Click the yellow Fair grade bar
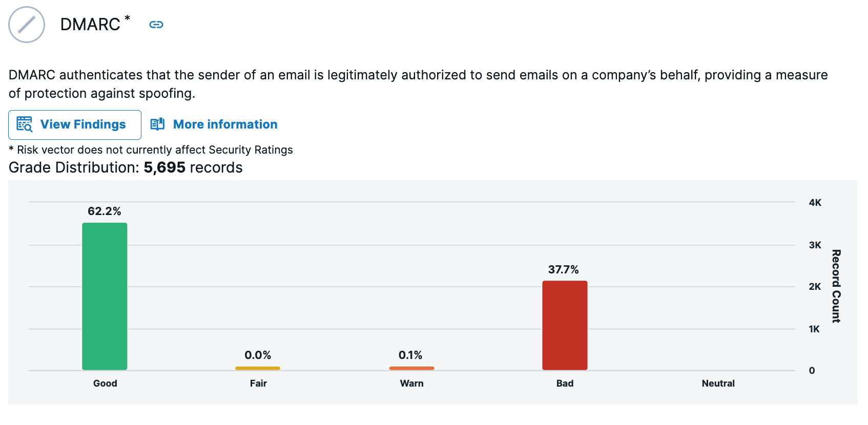Screen dimensions: 868x425 click(258, 368)
